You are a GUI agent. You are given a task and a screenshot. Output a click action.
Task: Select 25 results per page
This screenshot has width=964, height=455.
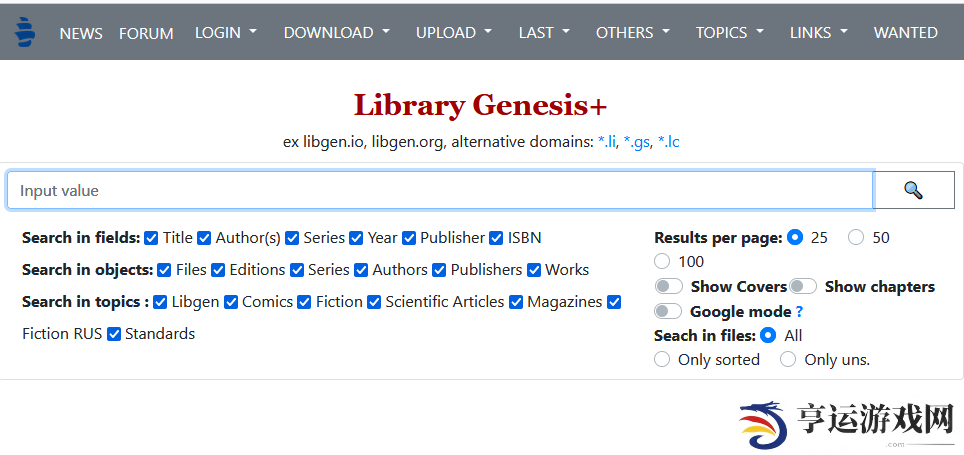click(795, 237)
